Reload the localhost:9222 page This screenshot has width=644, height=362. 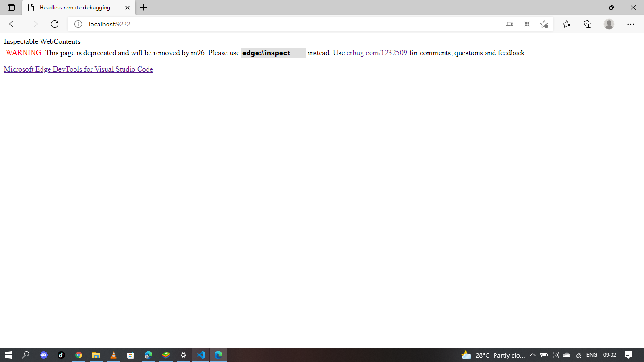54,24
